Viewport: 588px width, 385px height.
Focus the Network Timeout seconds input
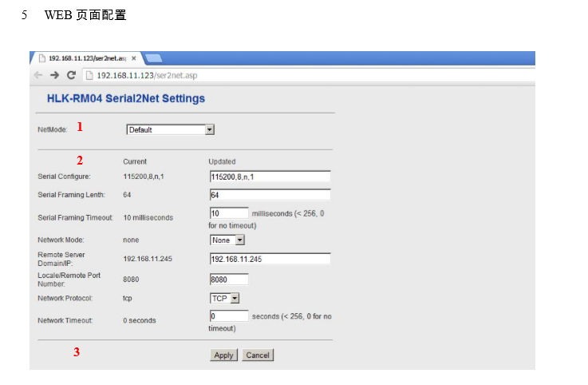click(229, 316)
